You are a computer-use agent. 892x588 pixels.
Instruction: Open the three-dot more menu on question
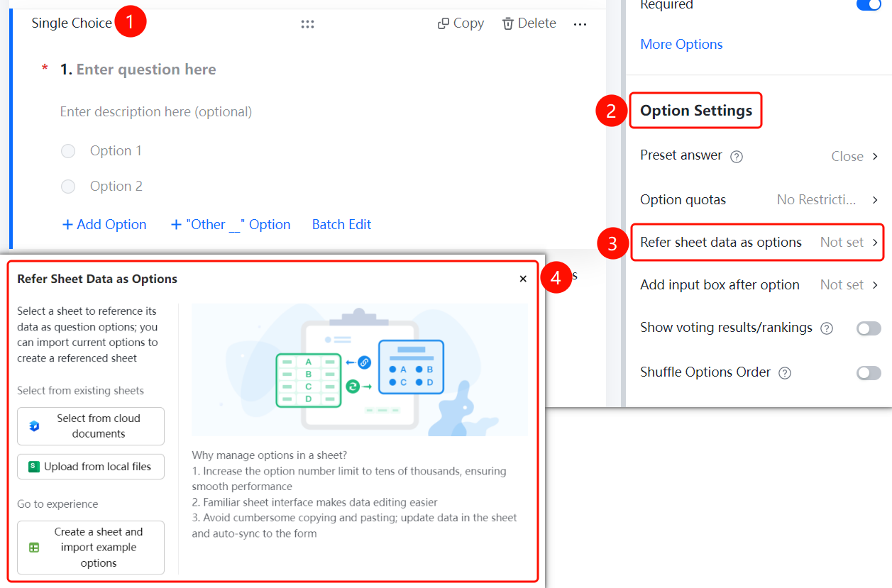click(x=580, y=24)
